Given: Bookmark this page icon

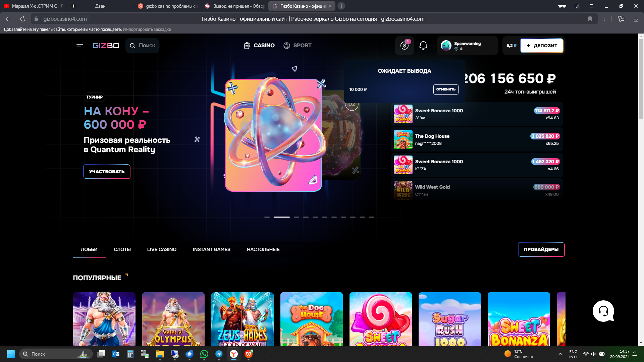Looking at the screenshot, I should 590,19.
